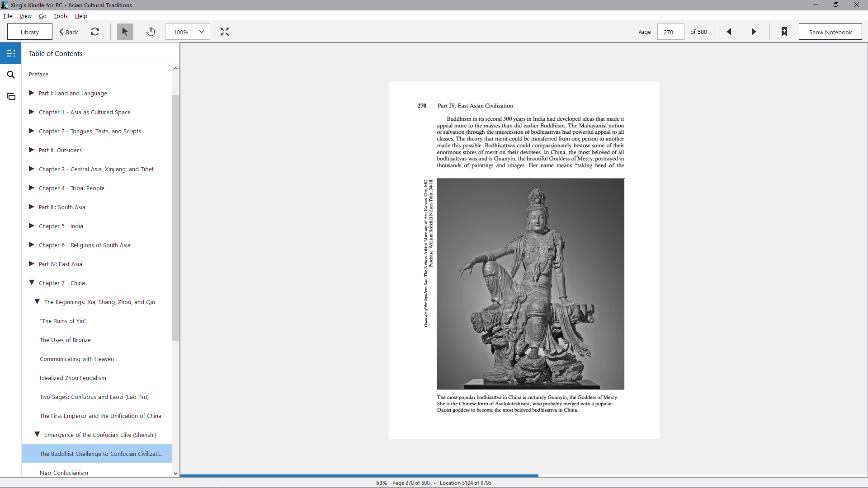Click the page number input field
Image resolution: width=868 pixels, height=488 pixels.
coord(670,32)
